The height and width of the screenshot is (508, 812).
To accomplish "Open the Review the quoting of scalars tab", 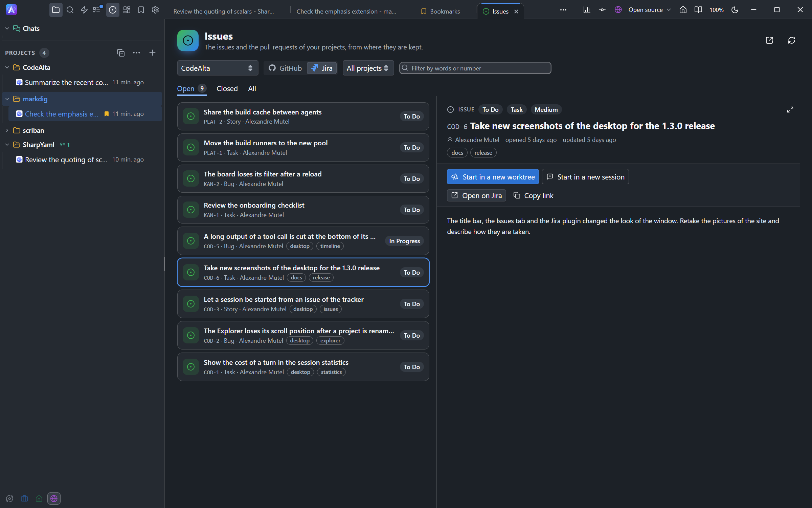I will [224, 11].
